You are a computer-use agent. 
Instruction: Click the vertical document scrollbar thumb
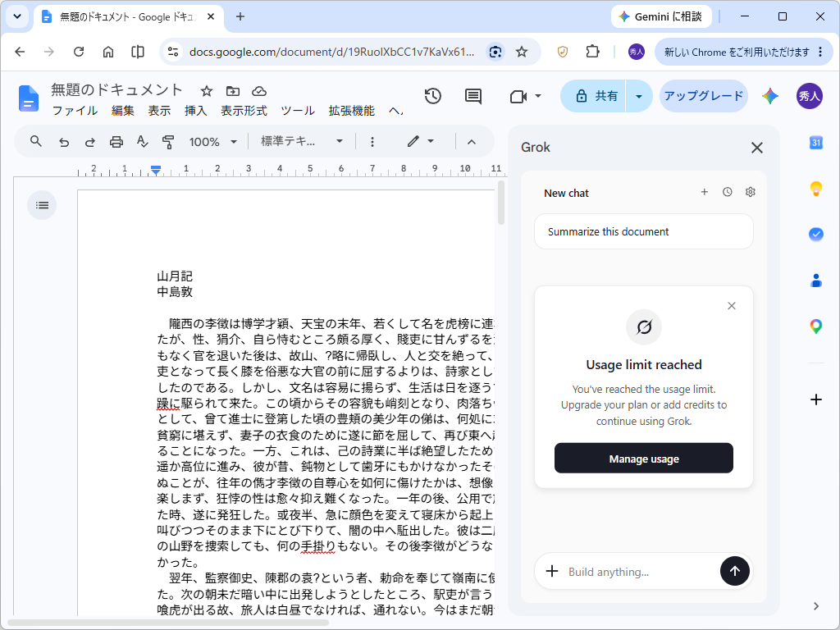[501, 203]
